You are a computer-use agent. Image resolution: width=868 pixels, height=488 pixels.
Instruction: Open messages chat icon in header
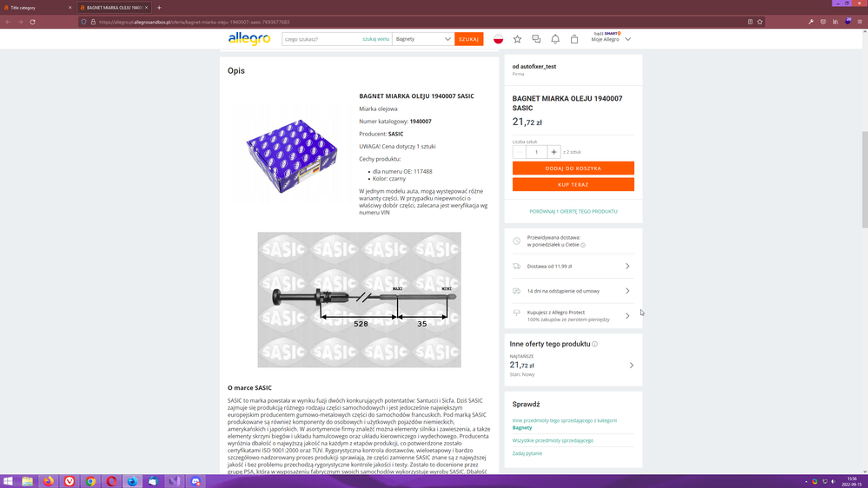(x=536, y=39)
